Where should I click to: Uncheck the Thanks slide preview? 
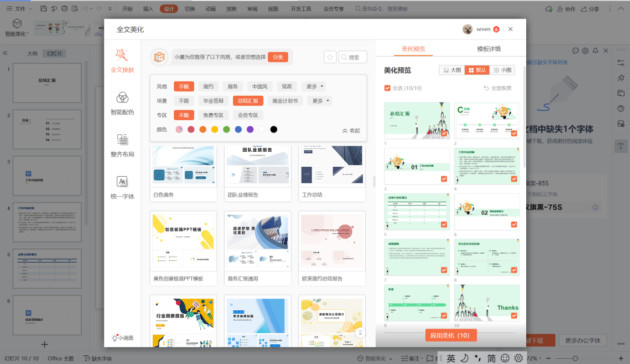pos(514,316)
